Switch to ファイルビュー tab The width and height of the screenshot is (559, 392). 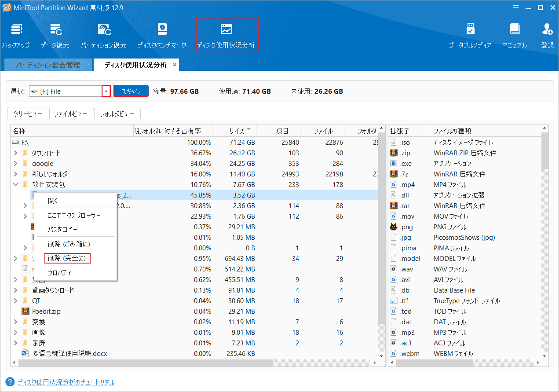[71, 114]
